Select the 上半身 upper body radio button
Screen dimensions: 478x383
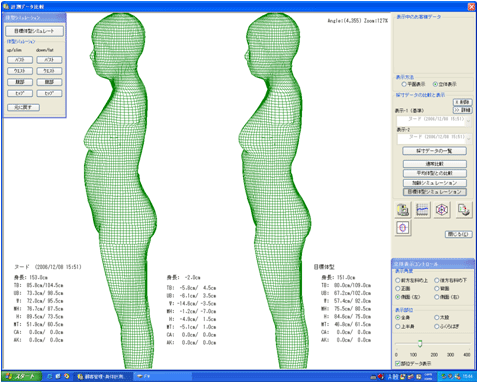coord(398,326)
